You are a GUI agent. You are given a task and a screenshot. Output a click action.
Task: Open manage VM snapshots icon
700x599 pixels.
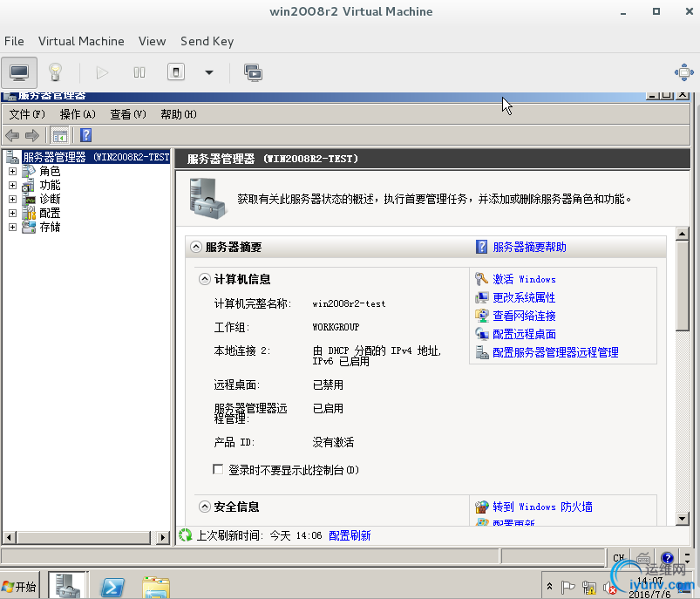click(x=253, y=72)
